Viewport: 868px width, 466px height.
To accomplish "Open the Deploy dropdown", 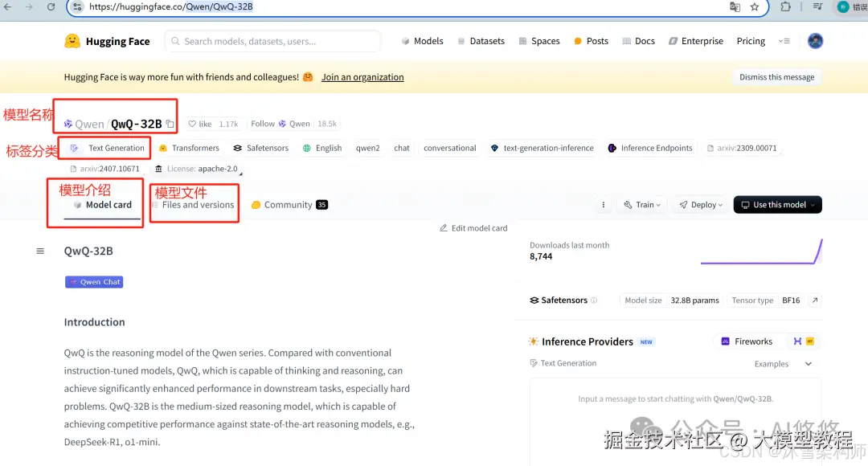I will [701, 205].
